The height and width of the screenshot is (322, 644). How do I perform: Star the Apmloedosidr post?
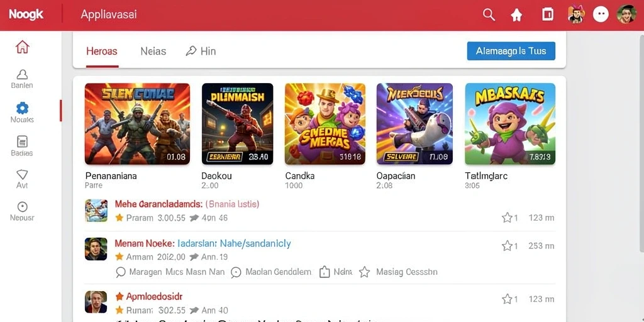click(x=507, y=299)
